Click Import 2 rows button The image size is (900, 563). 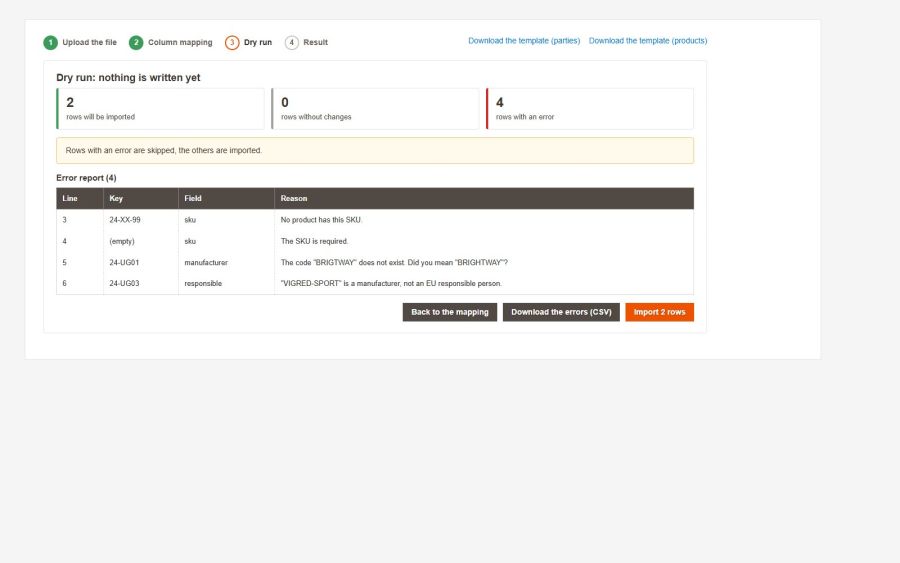[x=660, y=312]
